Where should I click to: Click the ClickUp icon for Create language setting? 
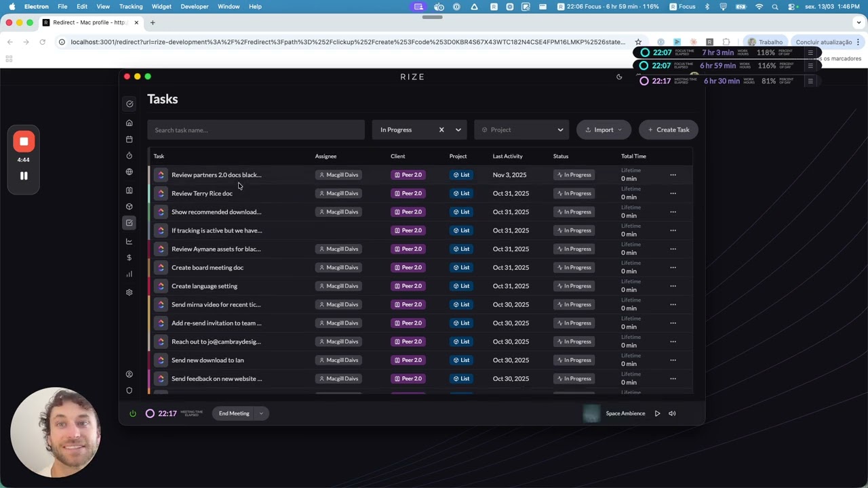(x=161, y=286)
